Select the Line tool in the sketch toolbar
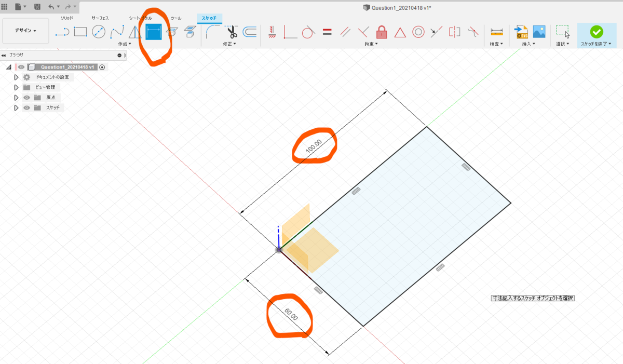The height and width of the screenshot is (364, 623). [62, 32]
